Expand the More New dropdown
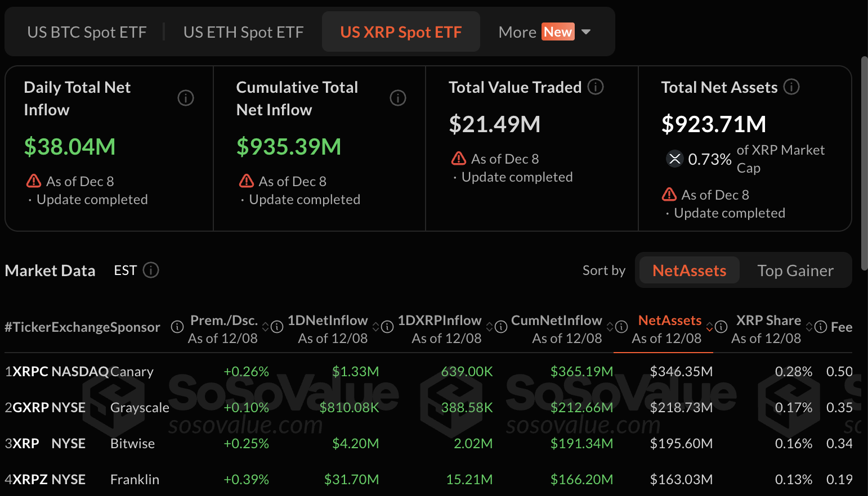 (x=543, y=31)
